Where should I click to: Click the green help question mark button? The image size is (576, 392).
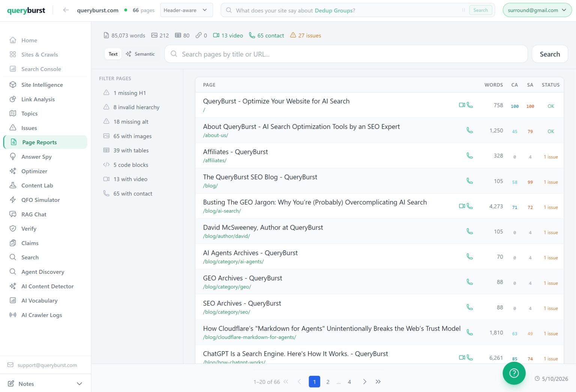tap(514, 373)
